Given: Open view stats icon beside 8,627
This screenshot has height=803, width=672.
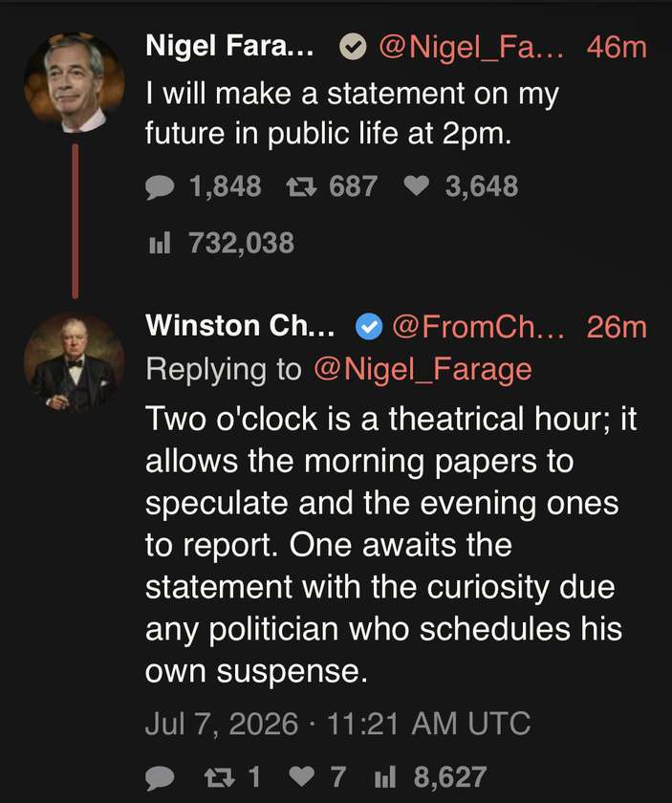Looking at the screenshot, I should pos(385,777).
